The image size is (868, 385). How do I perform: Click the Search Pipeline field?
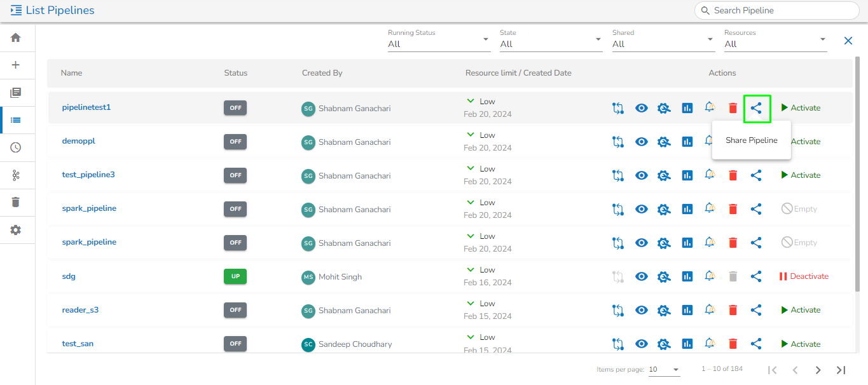(777, 10)
